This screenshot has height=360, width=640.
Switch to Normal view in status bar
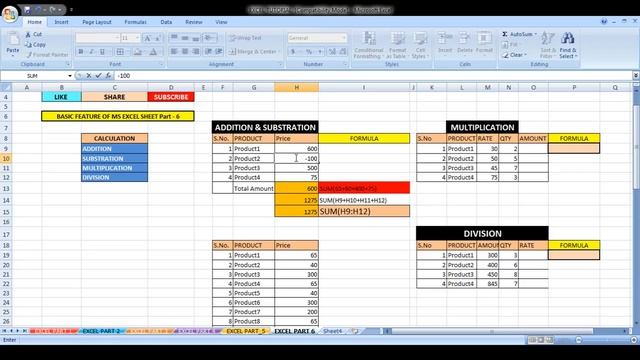click(532, 340)
